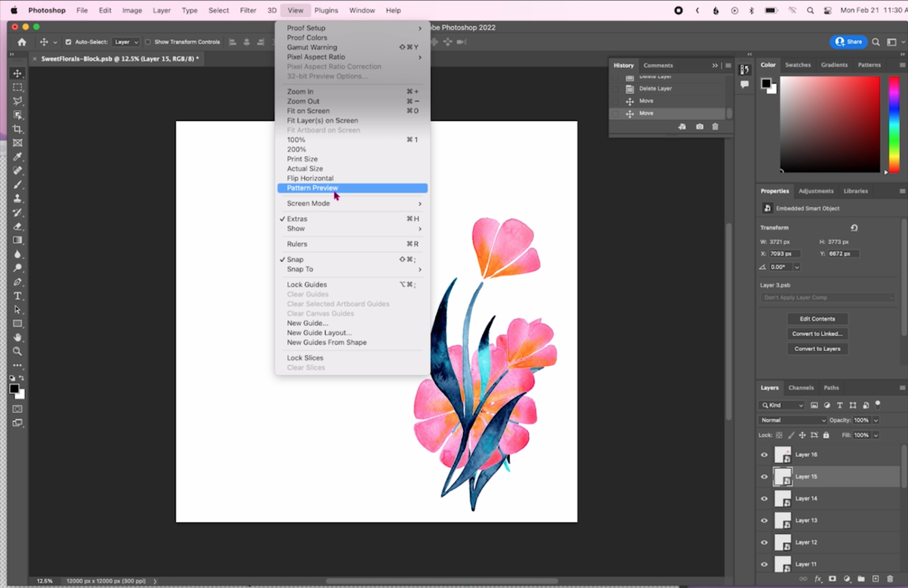Open the Kind filter dropdown
Viewport: 908px width, 588px height.
(x=781, y=405)
